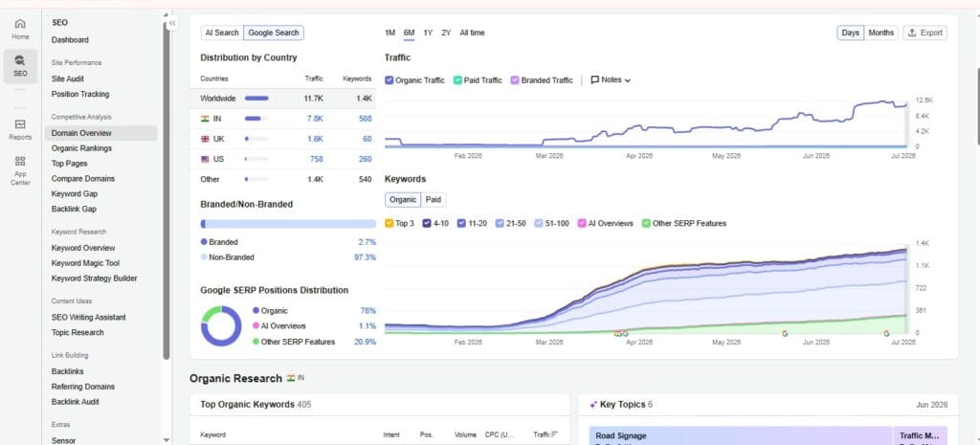
Task: Click the Notes speech bubble icon
Action: (x=595, y=80)
